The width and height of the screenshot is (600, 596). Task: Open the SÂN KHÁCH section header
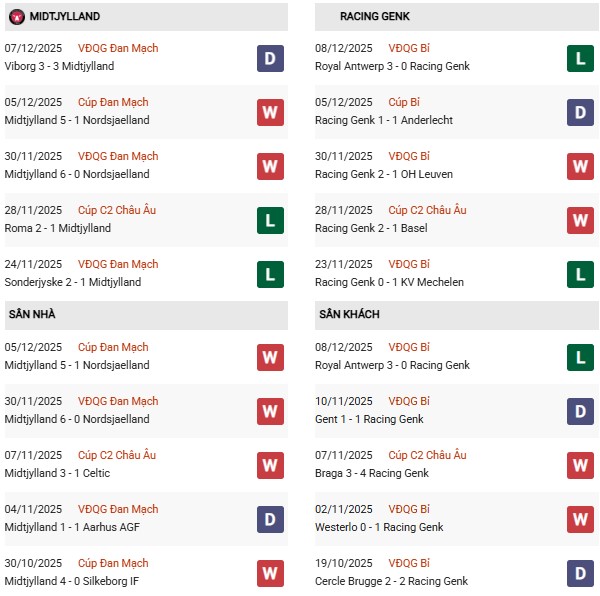point(351,314)
